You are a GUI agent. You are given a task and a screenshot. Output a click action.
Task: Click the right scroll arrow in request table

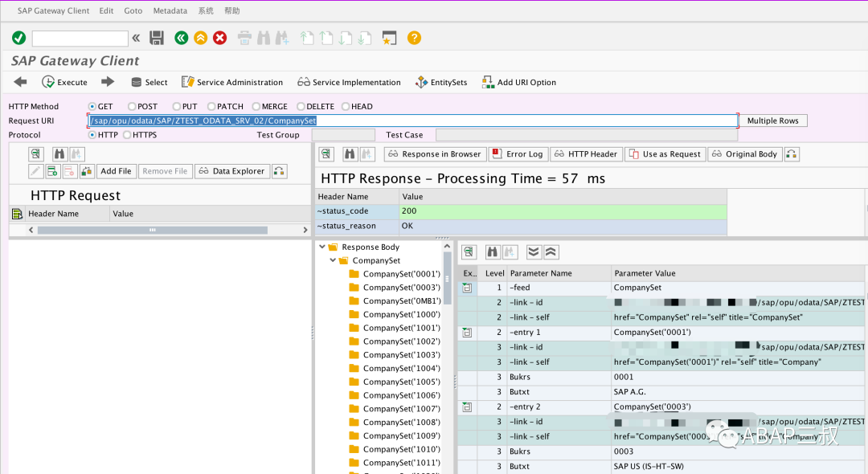click(x=305, y=230)
